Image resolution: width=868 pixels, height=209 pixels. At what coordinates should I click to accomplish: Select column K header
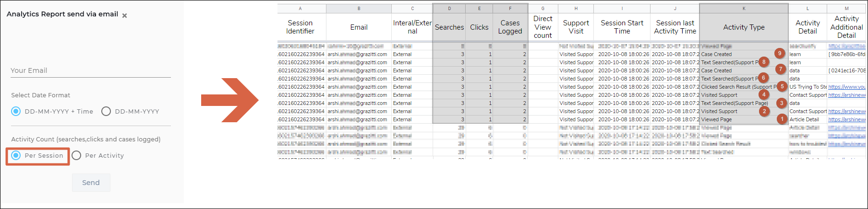pyautogui.click(x=744, y=8)
